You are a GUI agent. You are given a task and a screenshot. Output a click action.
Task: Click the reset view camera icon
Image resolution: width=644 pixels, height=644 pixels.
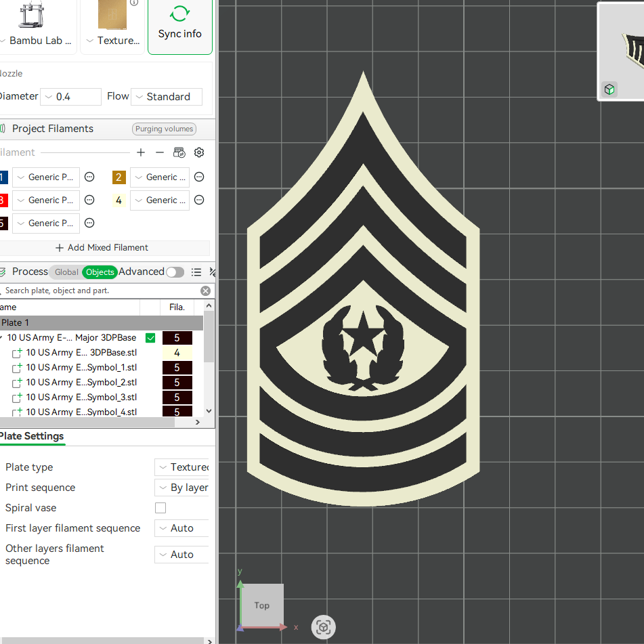coord(324,628)
